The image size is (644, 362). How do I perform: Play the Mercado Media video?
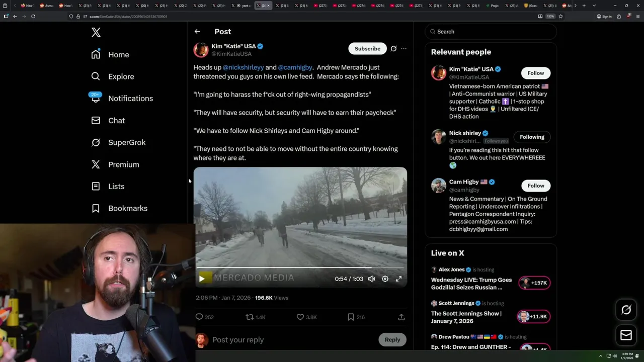pos(202,279)
